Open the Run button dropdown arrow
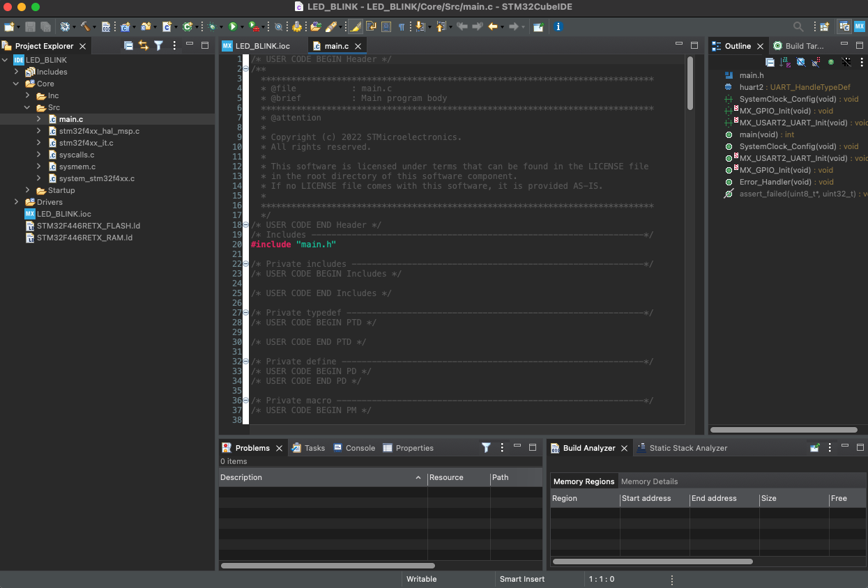The image size is (868, 588). pyautogui.click(x=242, y=26)
